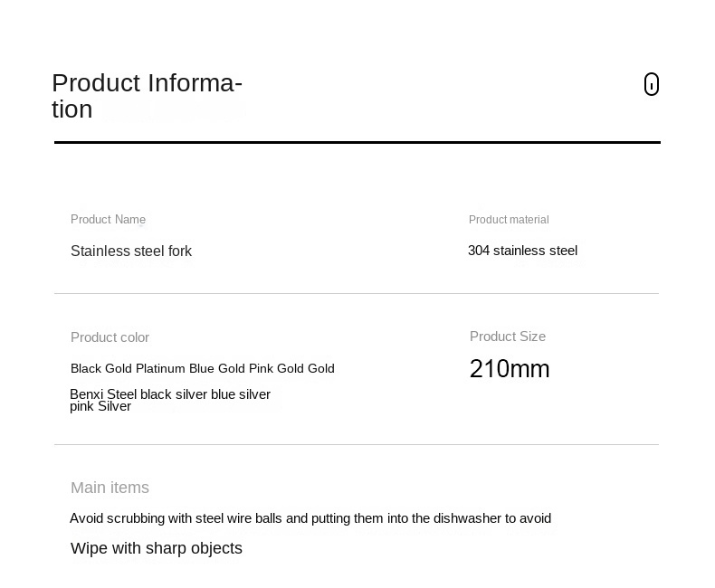The width and height of the screenshot is (715, 588).
Task: Select the Main items label
Action: point(110,488)
